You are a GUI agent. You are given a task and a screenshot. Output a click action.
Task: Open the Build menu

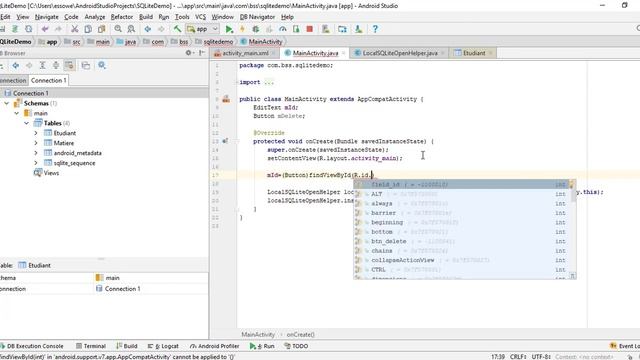(146, 17)
